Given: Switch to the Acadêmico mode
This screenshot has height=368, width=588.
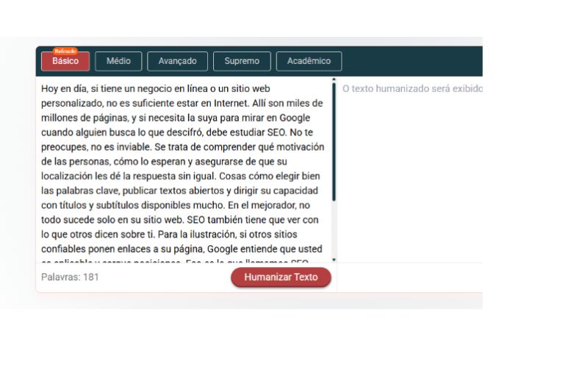Looking at the screenshot, I should 309,61.
